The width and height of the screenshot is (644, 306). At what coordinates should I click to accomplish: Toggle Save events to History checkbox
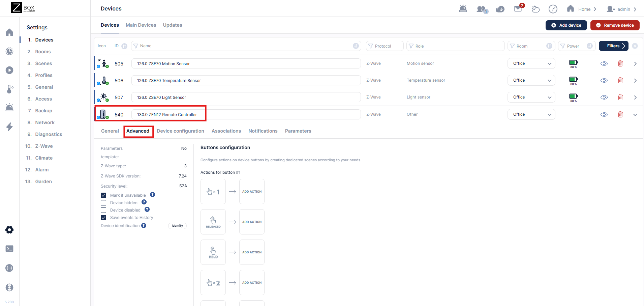click(103, 218)
